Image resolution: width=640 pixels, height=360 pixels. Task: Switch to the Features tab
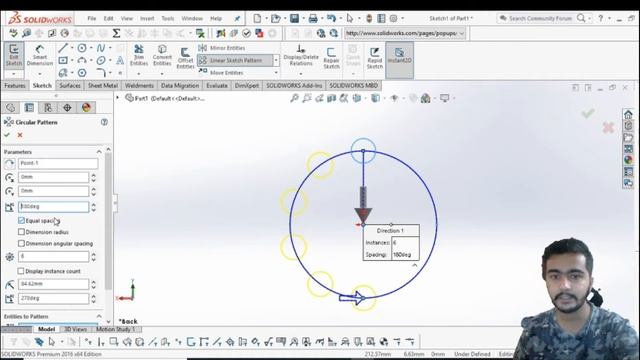tap(15, 85)
